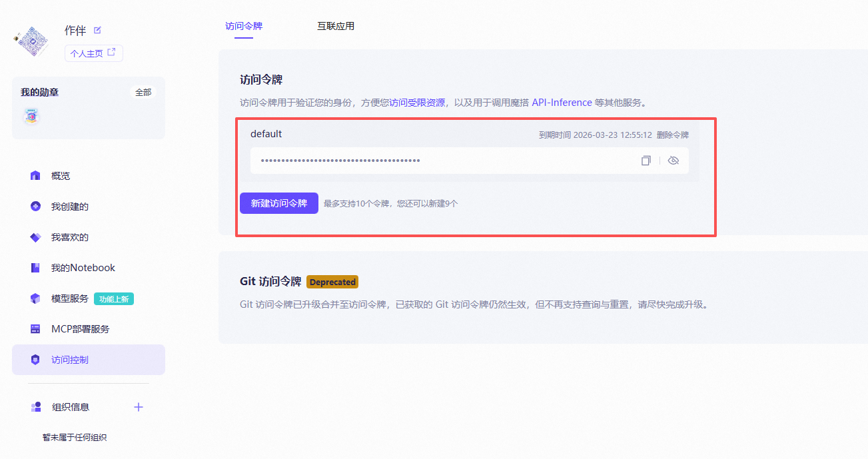The width and height of the screenshot is (868, 459).
Task: Select the 访问控制 shield icon
Action: 35,359
